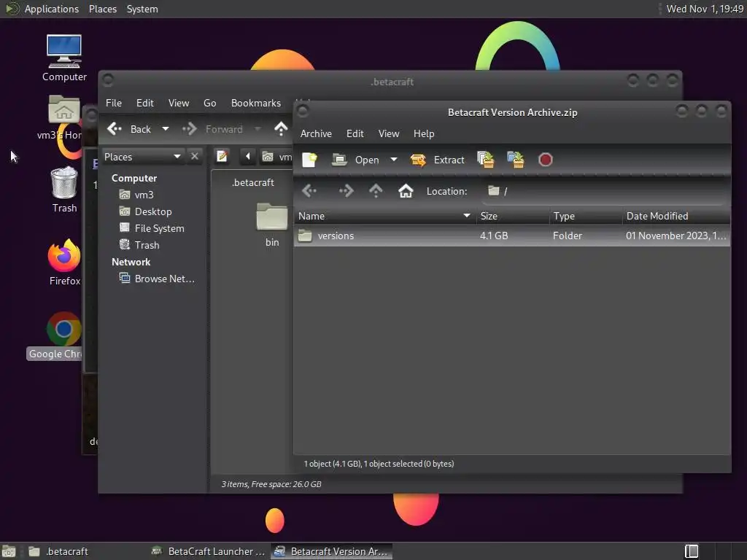This screenshot has height=560, width=747.
Task: Go forward in archive location history
Action: pyautogui.click(x=347, y=191)
